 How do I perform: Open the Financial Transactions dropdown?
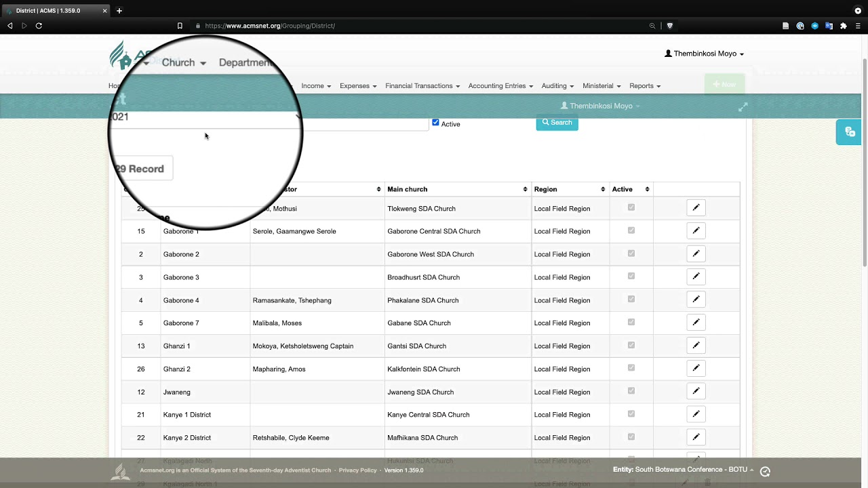pos(422,86)
